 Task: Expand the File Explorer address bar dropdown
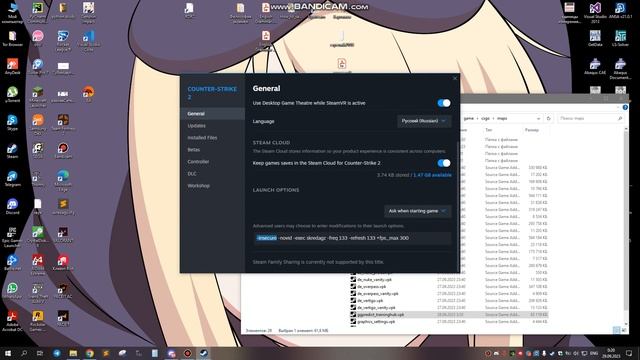[x=538, y=118]
